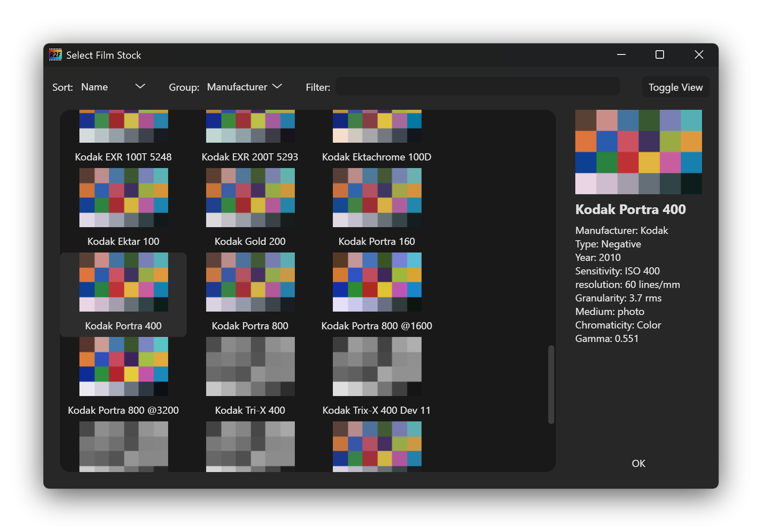This screenshot has height=532, width=762.
Task: Click the 'Medium: photo' detail line
Action: pyautogui.click(x=610, y=312)
